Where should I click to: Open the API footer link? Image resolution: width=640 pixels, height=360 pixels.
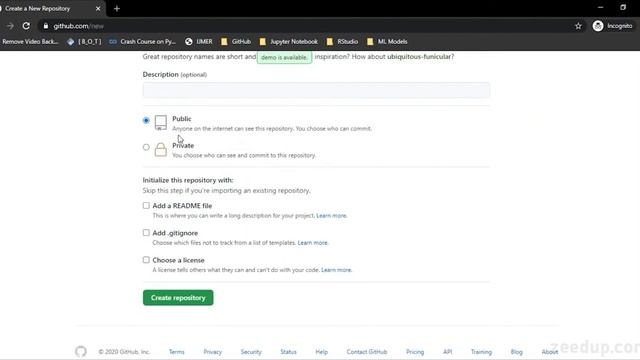click(x=448, y=352)
